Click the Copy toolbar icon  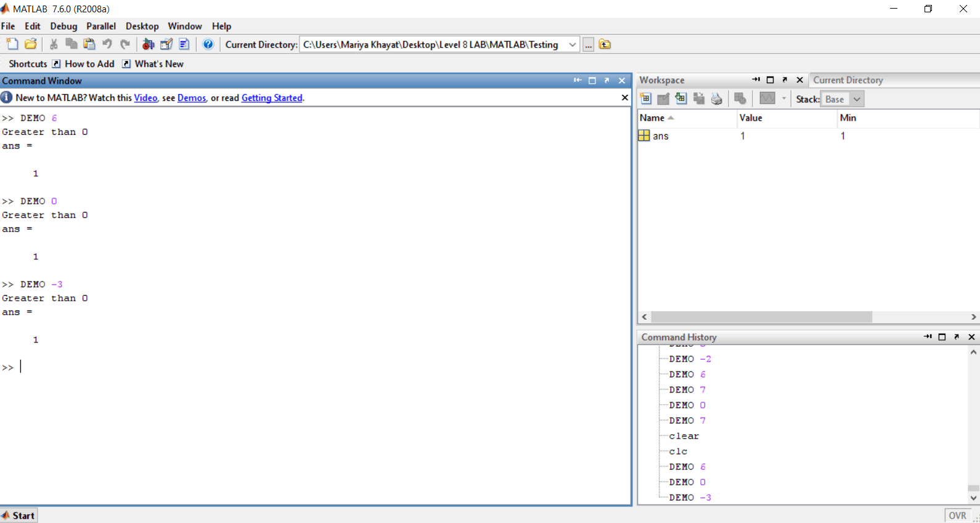71,44
